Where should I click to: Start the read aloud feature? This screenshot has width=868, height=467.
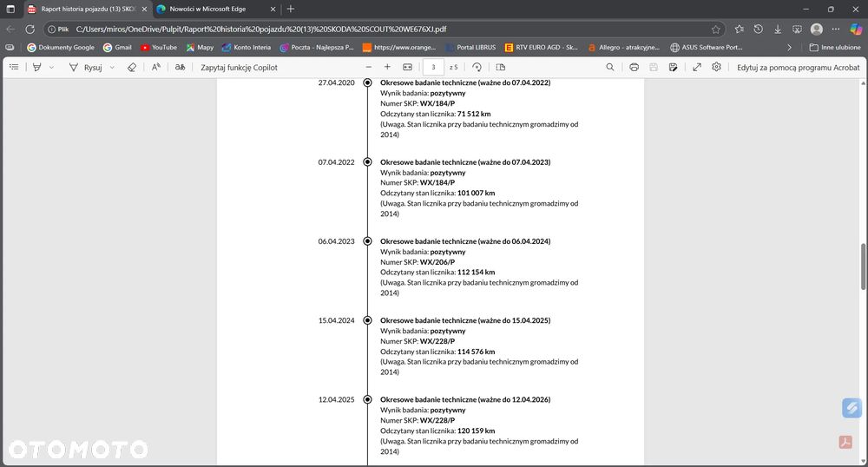point(156,67)
